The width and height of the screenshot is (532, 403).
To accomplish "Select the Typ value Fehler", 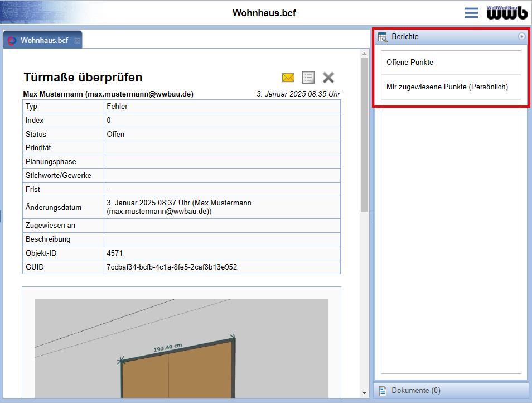I will pyautogui.click(x=117, y=106).
